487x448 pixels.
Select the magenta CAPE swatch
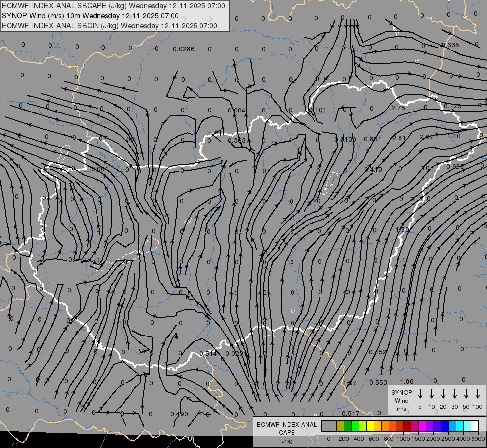click(x=422, y=426)
